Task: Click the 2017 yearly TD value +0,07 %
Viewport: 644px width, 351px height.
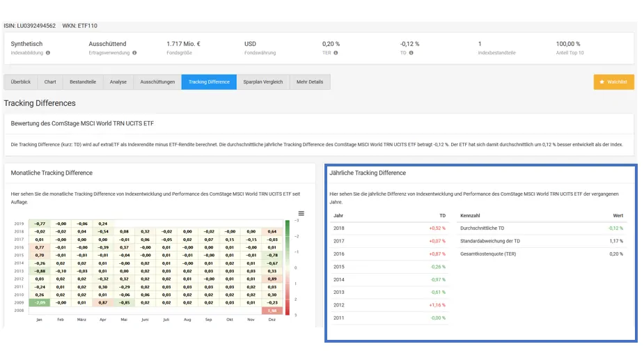Action: tap(437, 241)
